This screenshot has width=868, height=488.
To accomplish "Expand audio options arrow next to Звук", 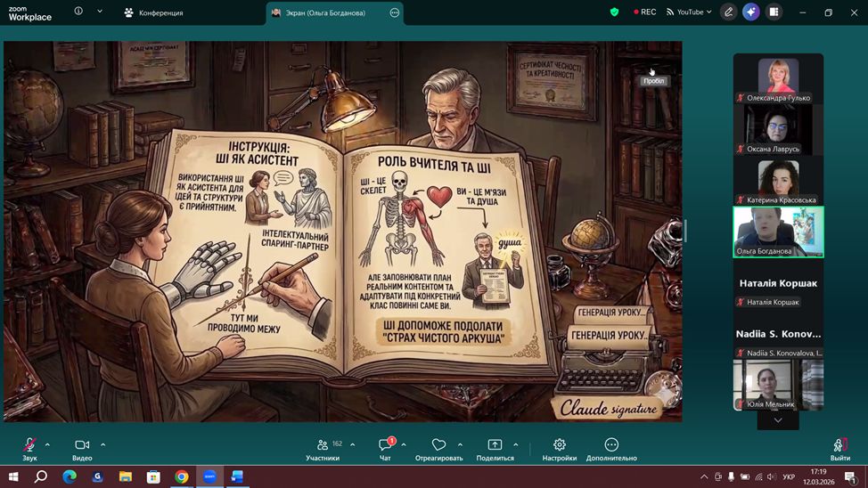I will coord(47,444).
